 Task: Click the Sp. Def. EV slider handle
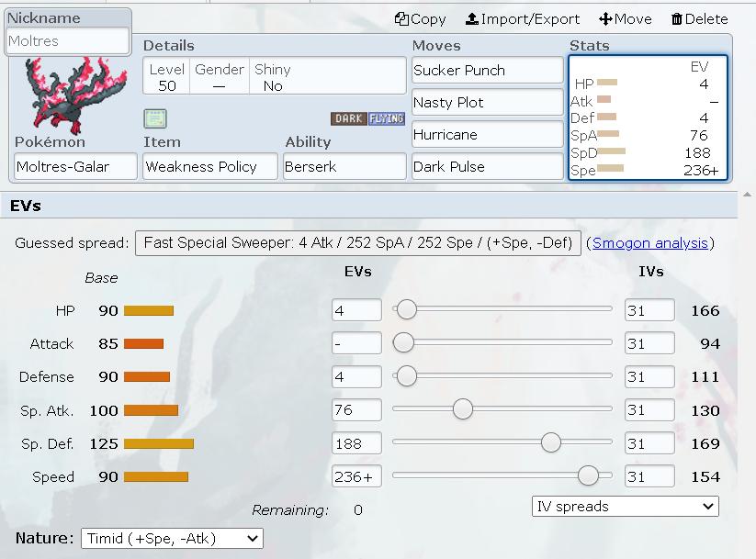click(550, 442)
